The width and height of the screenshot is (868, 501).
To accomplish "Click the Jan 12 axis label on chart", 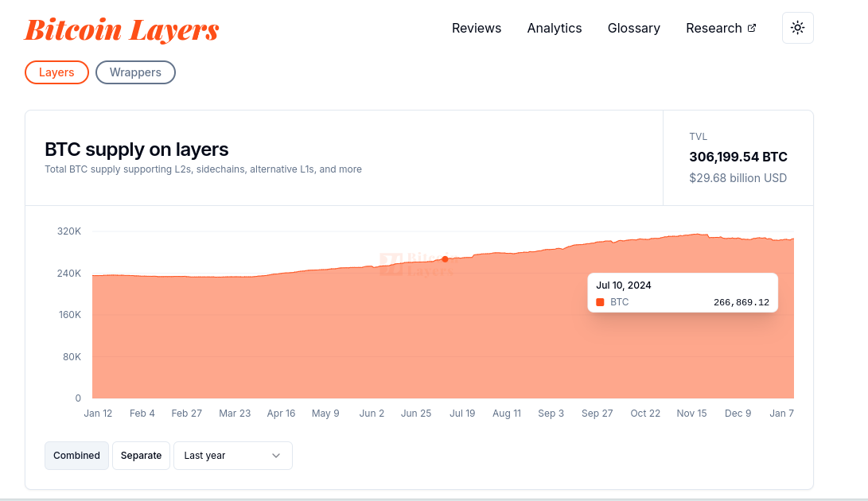I will click(x=98, y=413).
